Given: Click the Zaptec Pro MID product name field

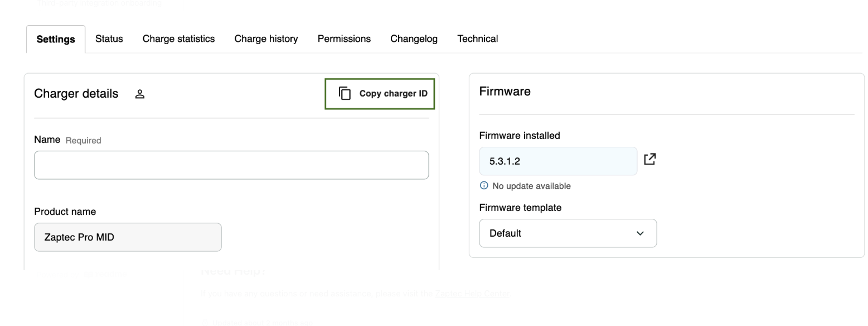Looking at the screenshot, I should (128, 237).
